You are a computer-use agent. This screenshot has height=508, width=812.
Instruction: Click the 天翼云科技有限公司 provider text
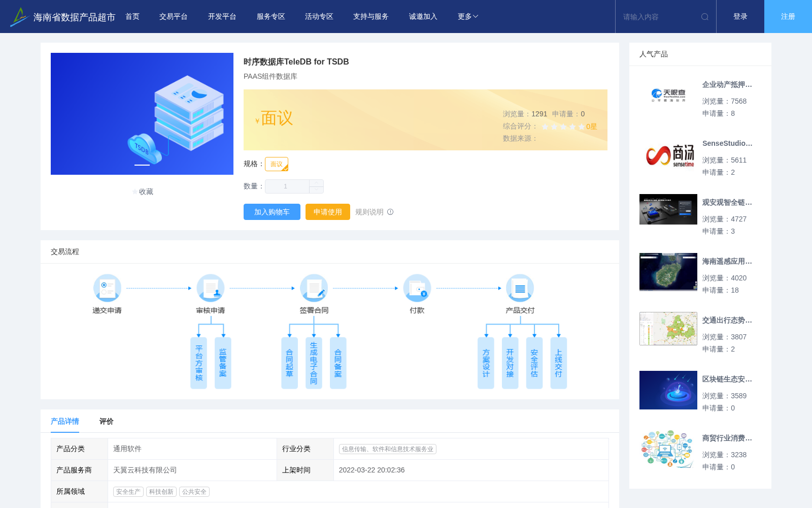tap(145, 470)
